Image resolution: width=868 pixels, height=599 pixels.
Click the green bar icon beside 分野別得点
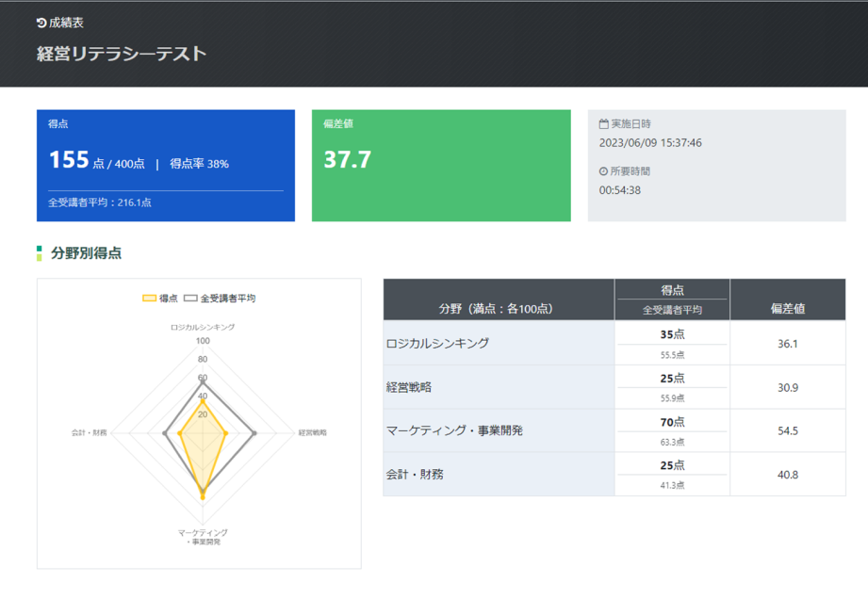coord(38,251)
